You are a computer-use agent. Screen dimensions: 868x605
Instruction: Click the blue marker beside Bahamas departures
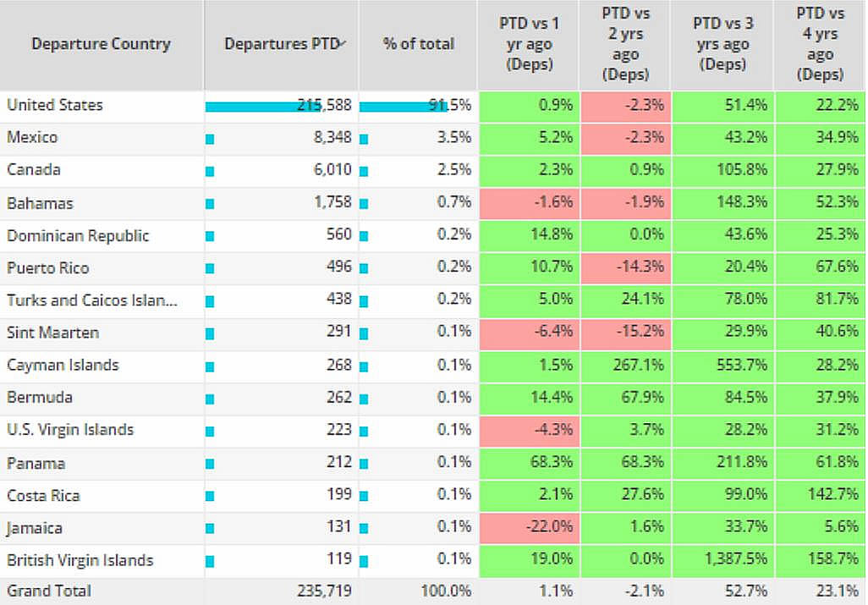[x=210, y=204]
